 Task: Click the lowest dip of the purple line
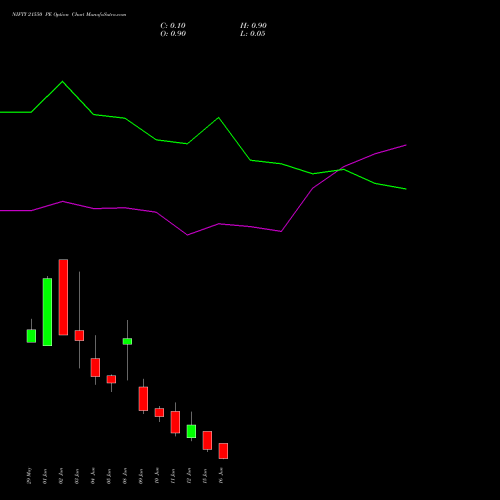point(187,235)
